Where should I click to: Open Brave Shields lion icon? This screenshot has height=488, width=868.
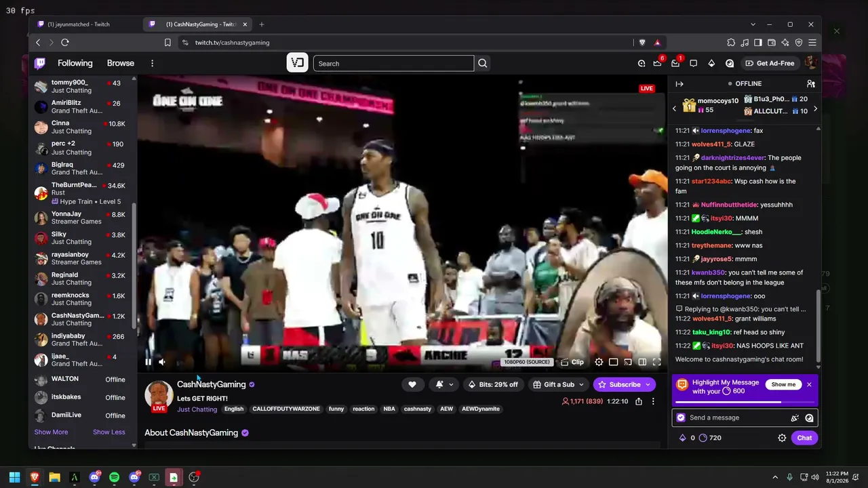642,42
